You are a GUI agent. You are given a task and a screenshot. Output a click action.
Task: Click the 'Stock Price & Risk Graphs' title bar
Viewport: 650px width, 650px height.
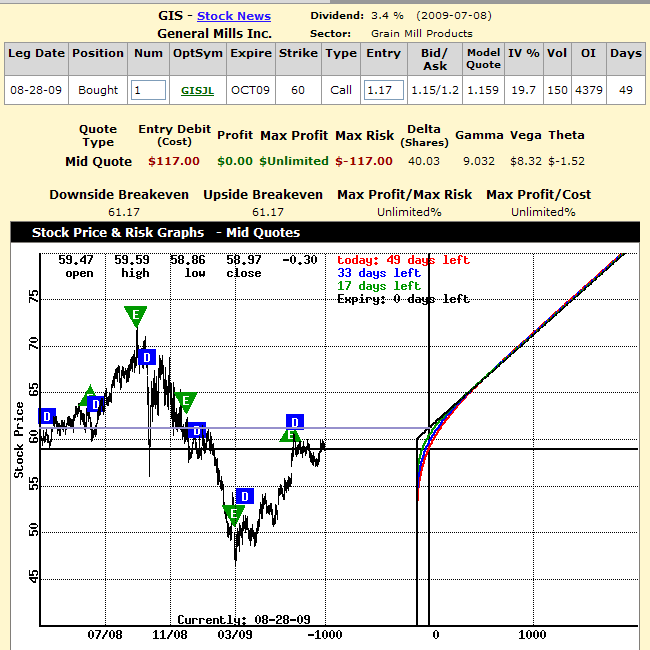click(x=165, y=232)
